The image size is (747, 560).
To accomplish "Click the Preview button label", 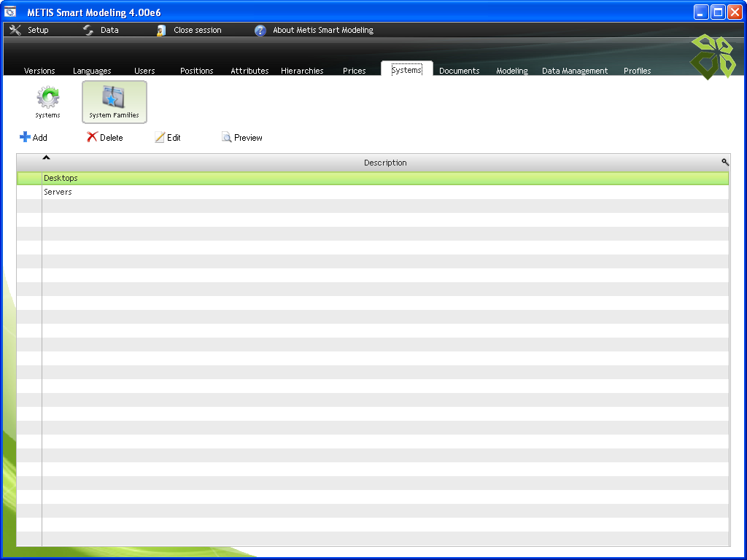I will point(248,138).
